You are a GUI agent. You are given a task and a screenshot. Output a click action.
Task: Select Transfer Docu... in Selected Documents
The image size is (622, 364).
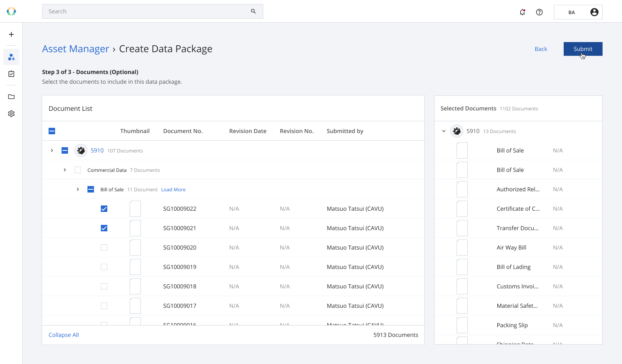518,228
